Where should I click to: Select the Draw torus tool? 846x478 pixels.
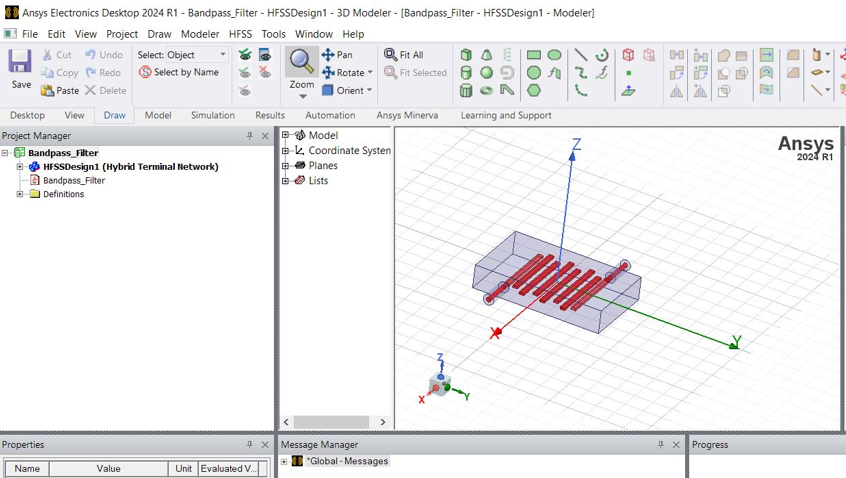click(x=487, y=91)
